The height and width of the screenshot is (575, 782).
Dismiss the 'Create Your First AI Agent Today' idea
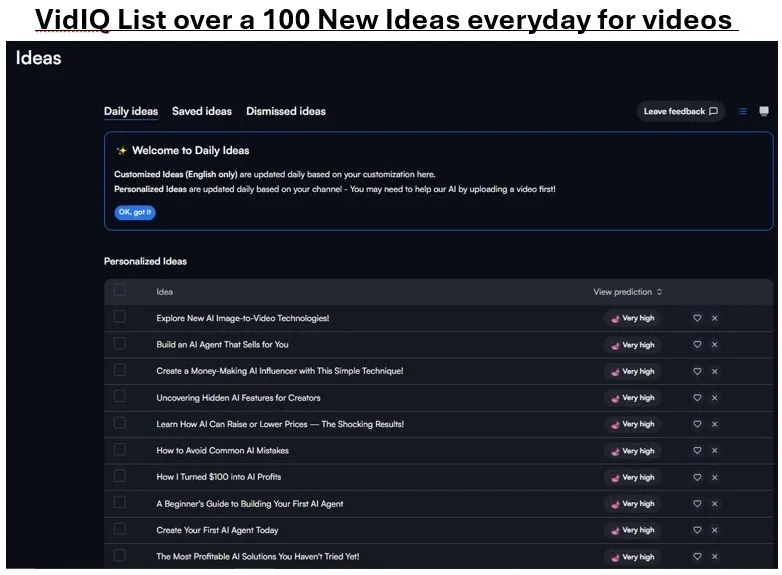coord(715,531)
